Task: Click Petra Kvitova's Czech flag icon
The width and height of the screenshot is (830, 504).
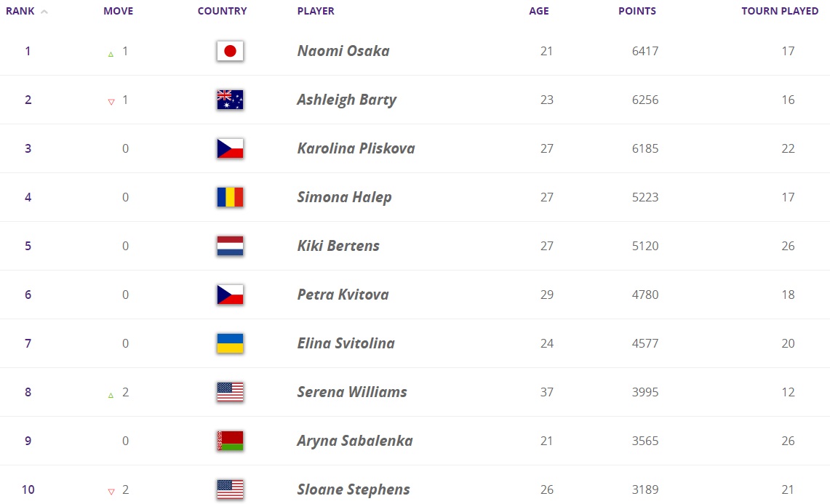Action: click(230, 295)
